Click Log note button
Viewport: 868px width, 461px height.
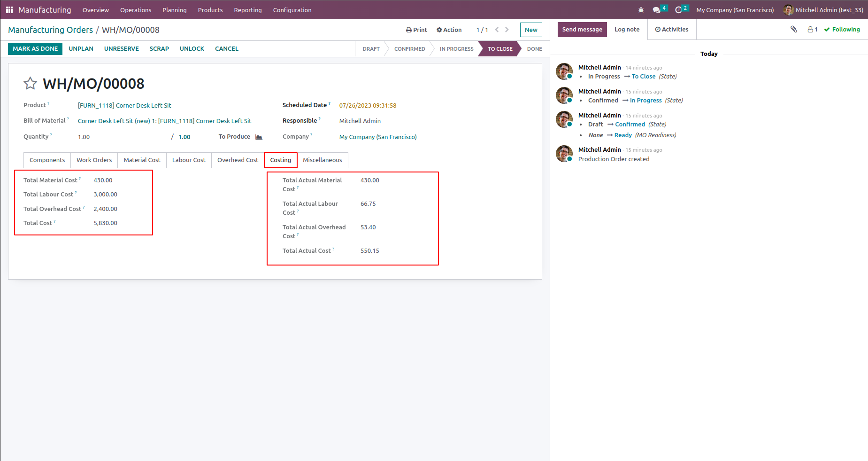point(627,29)
